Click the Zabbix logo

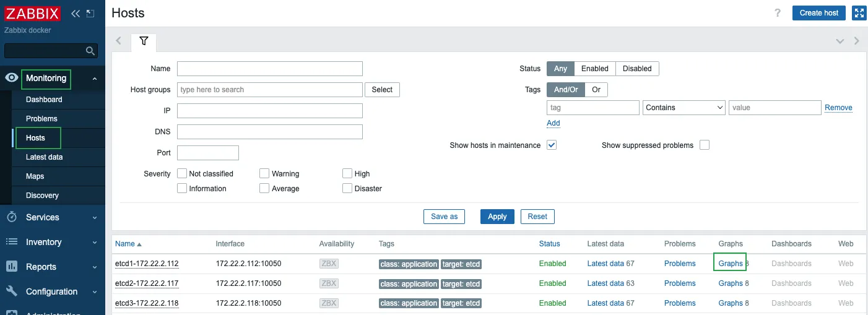(x=32, y=13)
